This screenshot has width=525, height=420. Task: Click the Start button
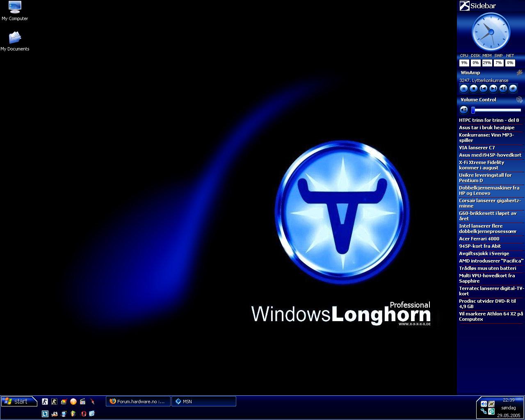click(x=19, y=401)
